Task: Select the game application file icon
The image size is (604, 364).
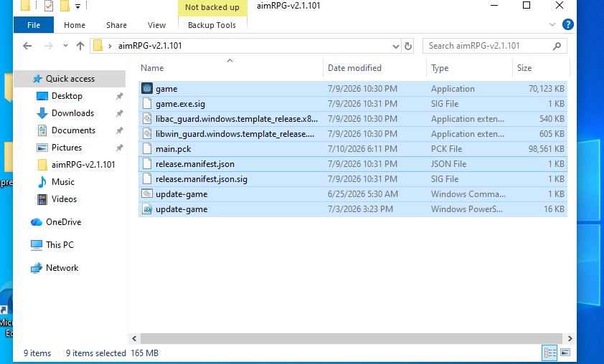Action: [147, 89]
